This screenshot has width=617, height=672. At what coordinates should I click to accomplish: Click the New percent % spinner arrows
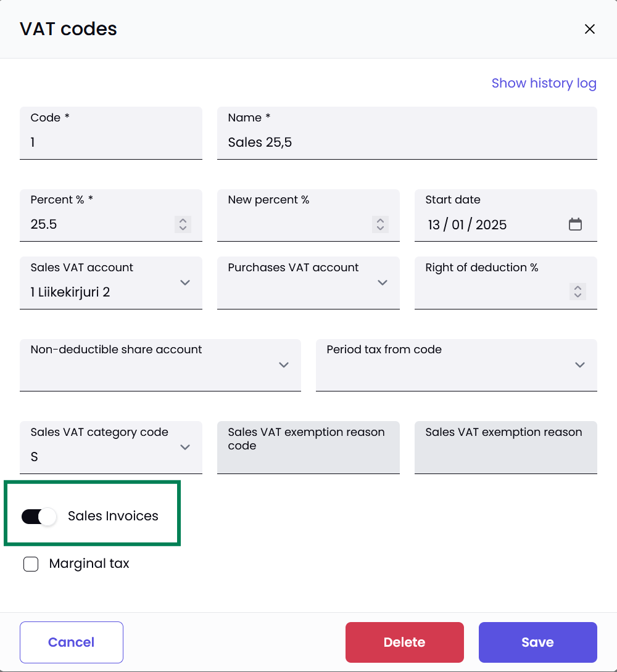(x=380, y=224)
